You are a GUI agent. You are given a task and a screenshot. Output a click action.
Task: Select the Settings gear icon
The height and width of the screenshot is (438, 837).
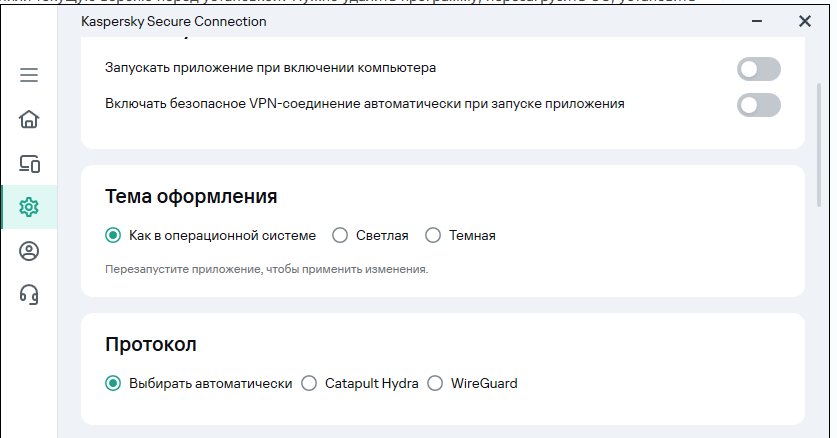29,207
